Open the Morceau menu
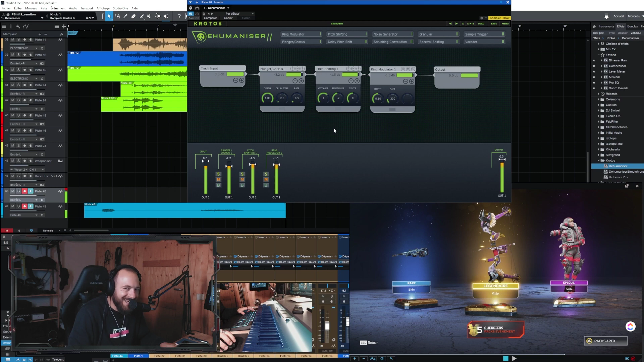Screen dimensions: 644x362 (31, 8)
